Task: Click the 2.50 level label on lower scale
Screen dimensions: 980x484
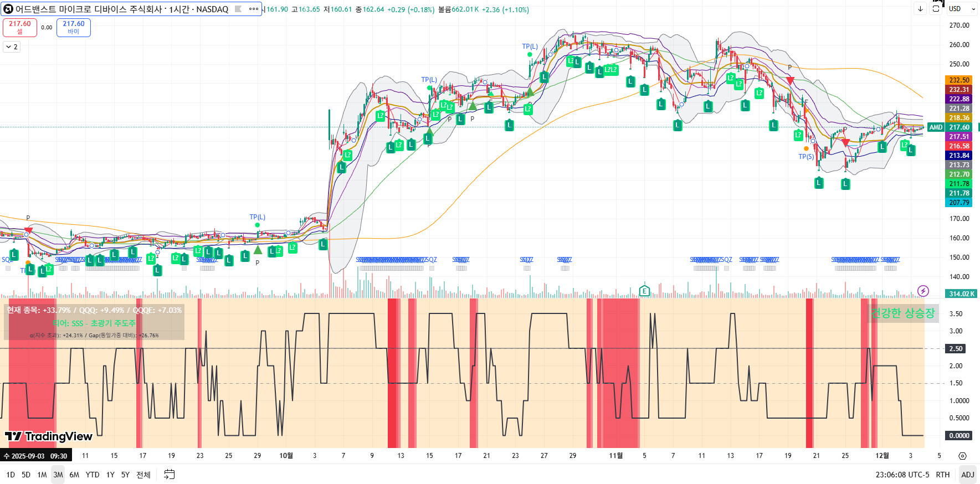Action: (956, 348)
